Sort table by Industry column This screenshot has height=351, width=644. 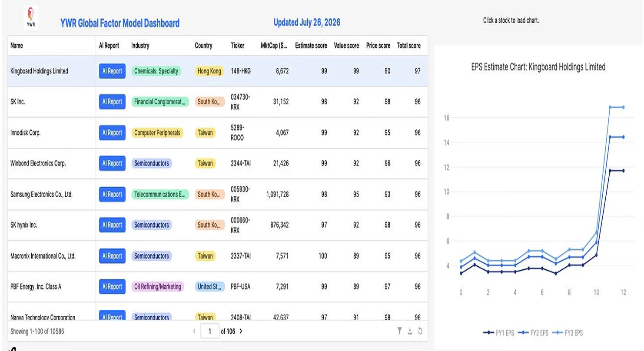[x=140, y=45]
